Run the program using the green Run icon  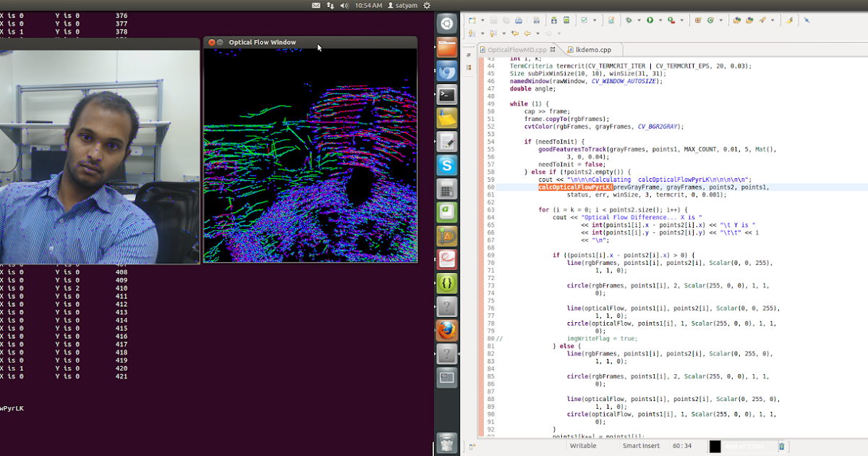pos(650,20)
